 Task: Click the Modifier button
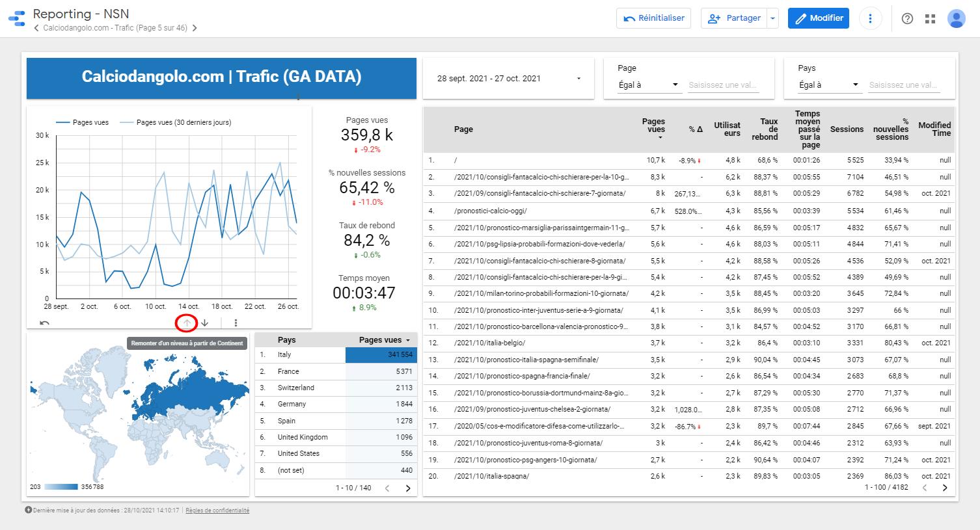(818, 18)
